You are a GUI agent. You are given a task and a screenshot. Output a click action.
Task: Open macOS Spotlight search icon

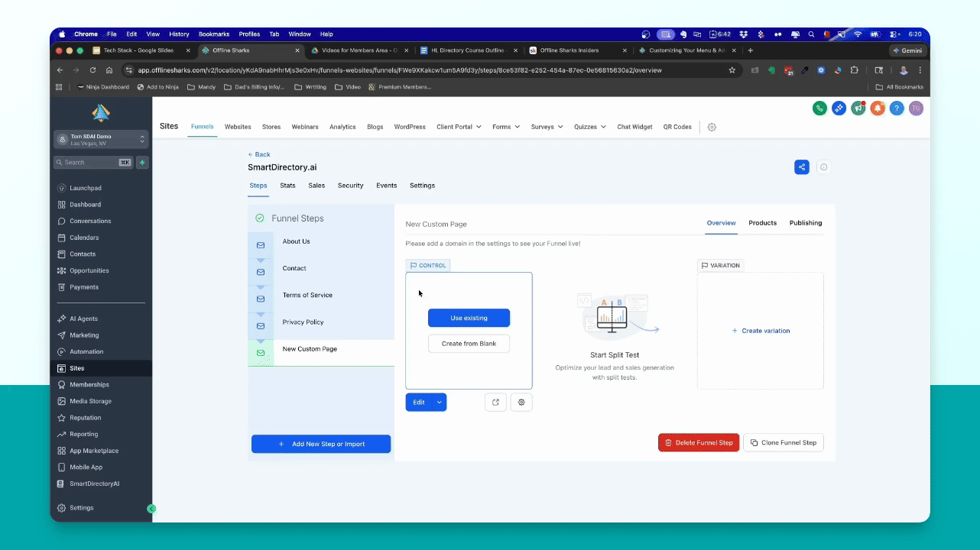[x=811, y=34]
